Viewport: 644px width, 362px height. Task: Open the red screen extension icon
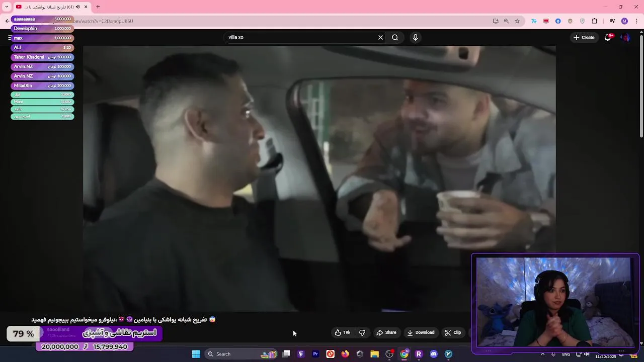546,21
